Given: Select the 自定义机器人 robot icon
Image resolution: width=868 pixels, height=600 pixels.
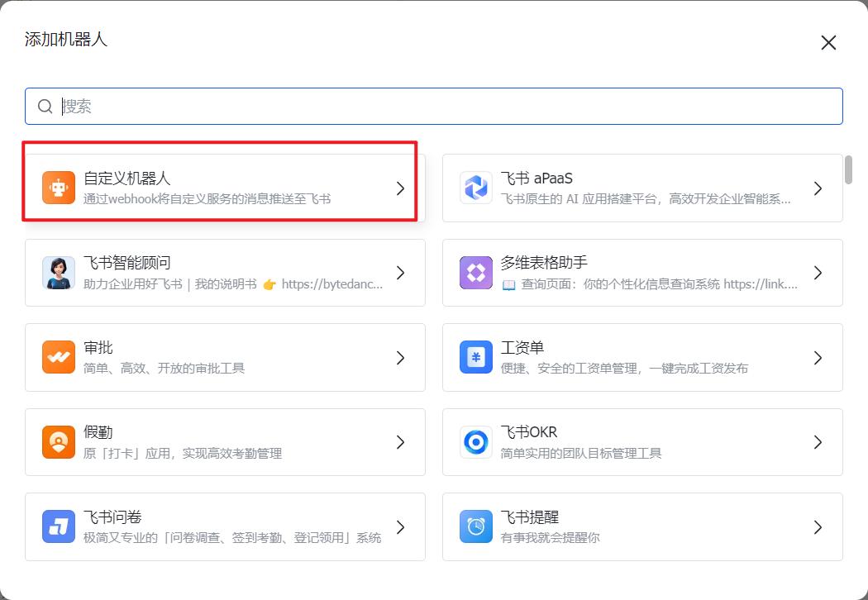Looking at the screenshot, I should pyautogui.click(x=58, y=188).
